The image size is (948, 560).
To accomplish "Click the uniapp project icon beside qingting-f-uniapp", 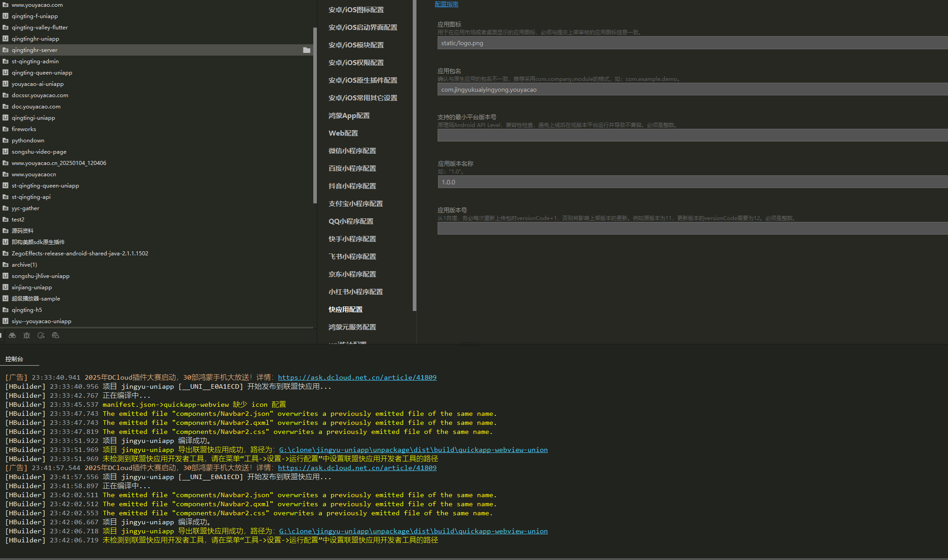I will (x=5, y=16).
